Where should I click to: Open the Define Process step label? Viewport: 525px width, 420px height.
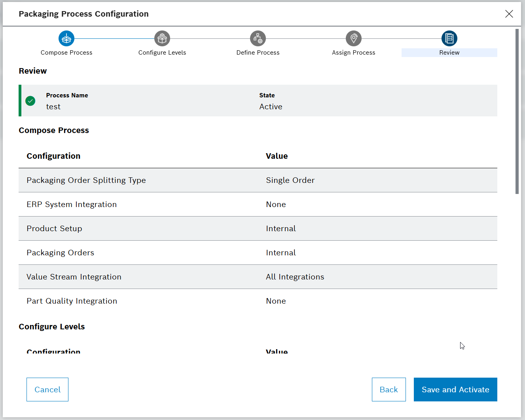click(258, 53)
